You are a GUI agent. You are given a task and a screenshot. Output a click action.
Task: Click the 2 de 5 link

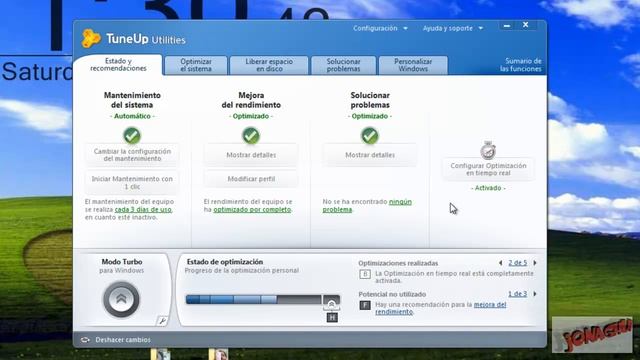(518, 263)
